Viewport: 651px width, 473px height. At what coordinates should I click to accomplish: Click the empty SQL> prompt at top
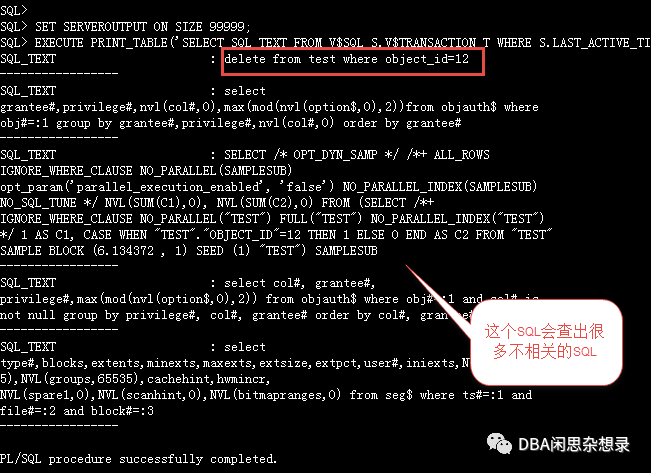click(13, 10)
